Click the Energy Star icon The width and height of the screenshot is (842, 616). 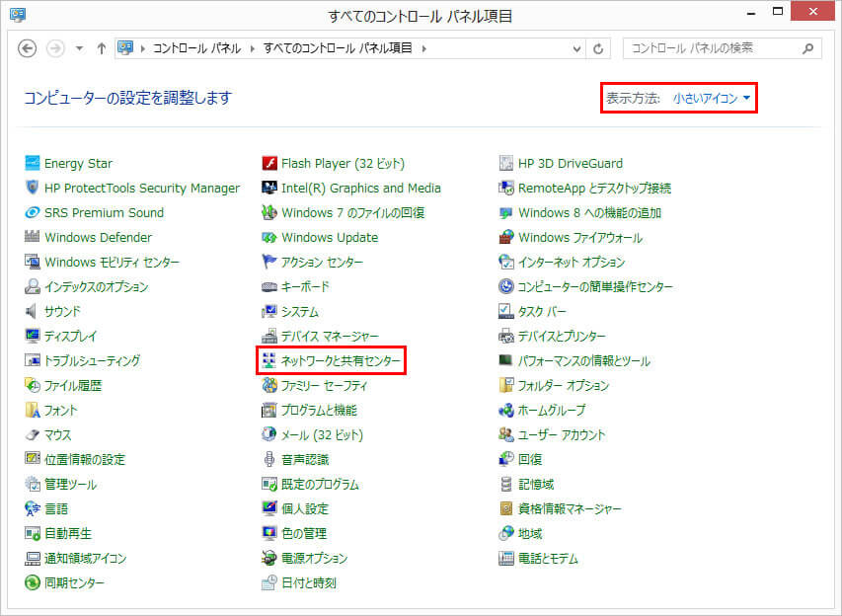(33, 163)
